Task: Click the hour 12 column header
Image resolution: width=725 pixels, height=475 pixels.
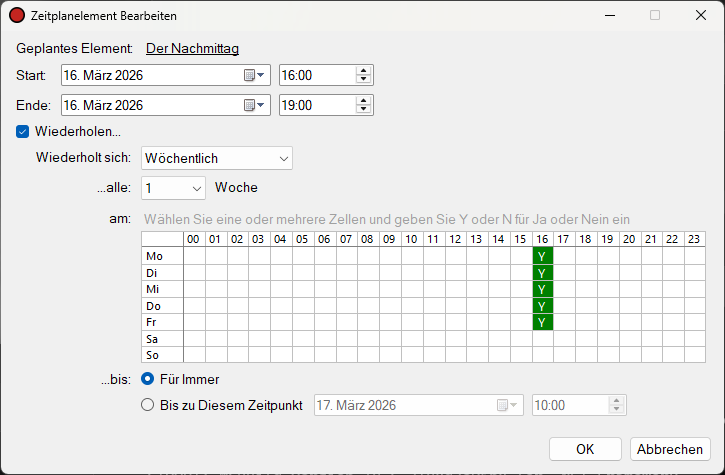Action: [x=456, y=239]
